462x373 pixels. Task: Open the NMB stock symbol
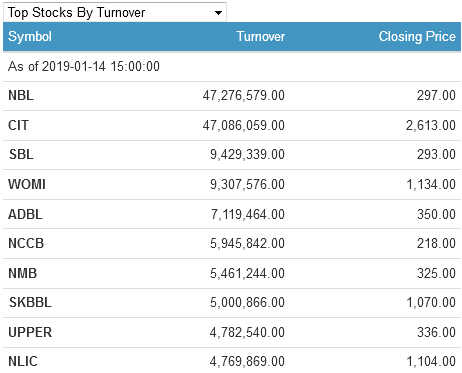(x=22, y=273)
